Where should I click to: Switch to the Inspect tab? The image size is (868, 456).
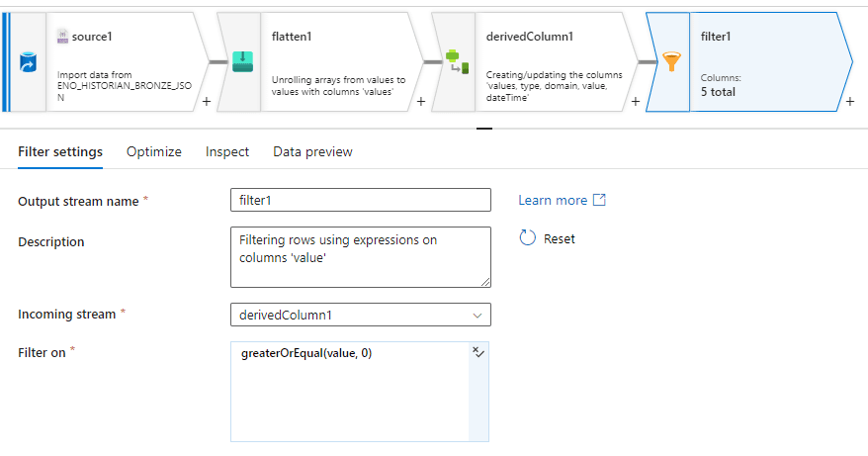point(227,151)
